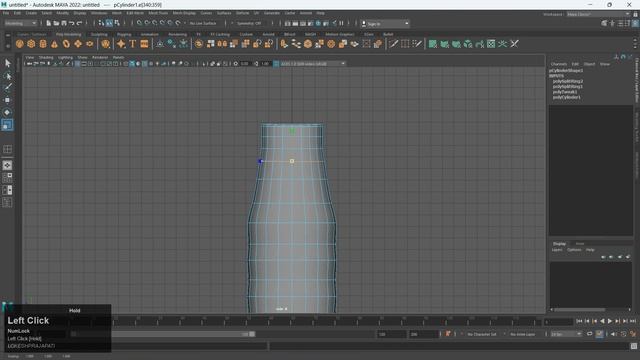Open the viewport Shading menu
This screenshot has height=360, width=640.
click(46, 58)
